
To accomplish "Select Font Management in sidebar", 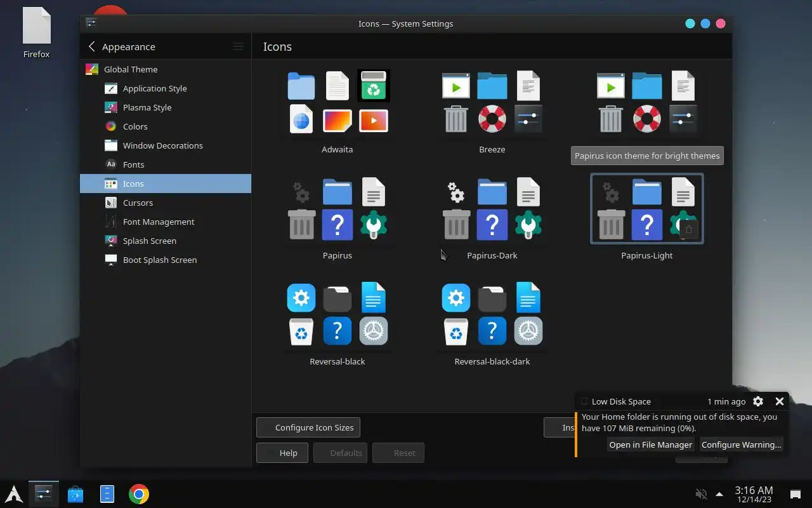I will [166, 222].
